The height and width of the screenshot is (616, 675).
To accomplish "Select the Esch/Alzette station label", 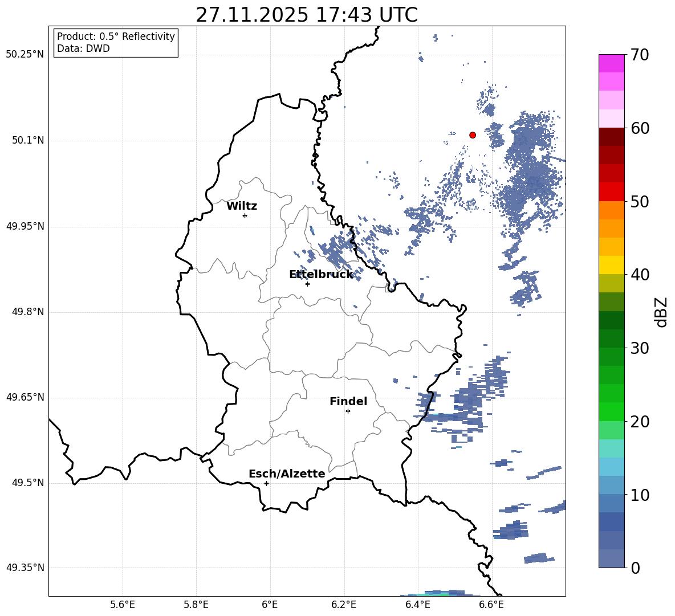I will point(287,474).
